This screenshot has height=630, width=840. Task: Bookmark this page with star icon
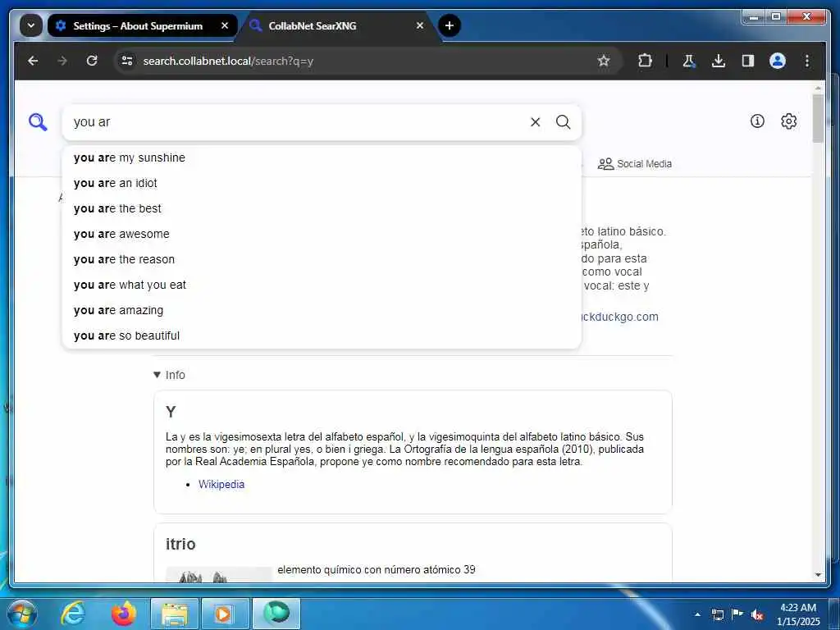604,61
